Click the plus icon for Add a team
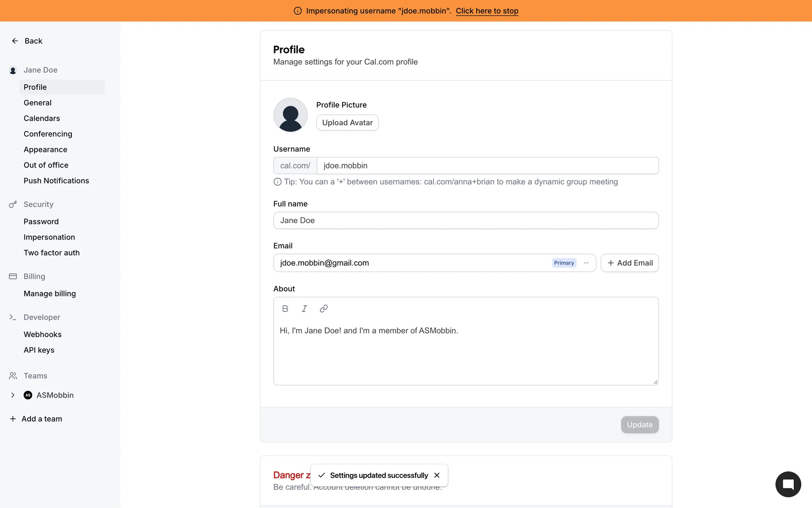The width and height of the screenshot is (812, 508). (x=13, y=419)
